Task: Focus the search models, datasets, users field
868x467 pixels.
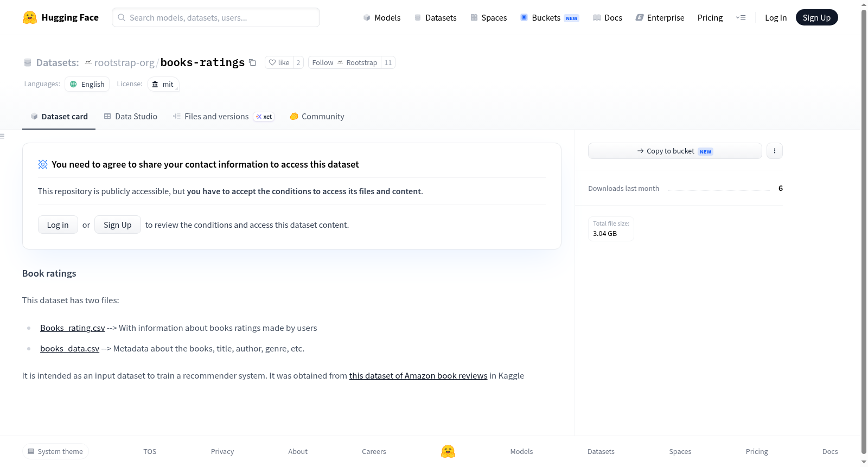Action: pos(216,17)
